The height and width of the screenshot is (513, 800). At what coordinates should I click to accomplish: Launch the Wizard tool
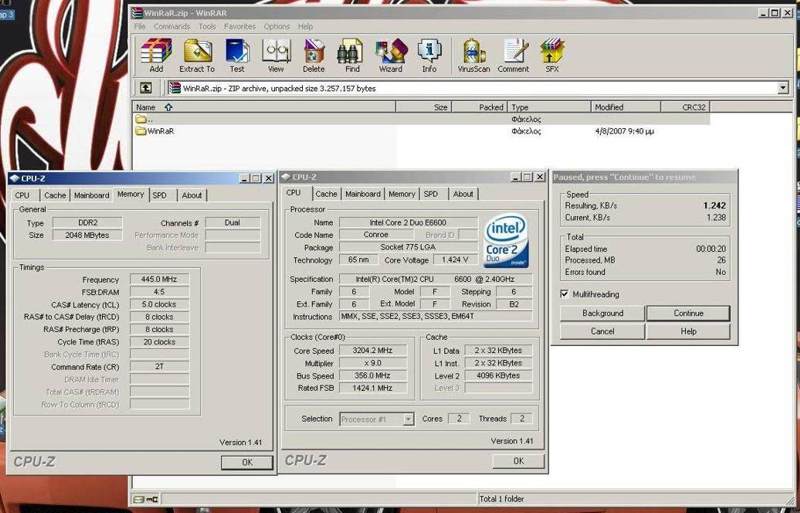[x=391, y=55]
